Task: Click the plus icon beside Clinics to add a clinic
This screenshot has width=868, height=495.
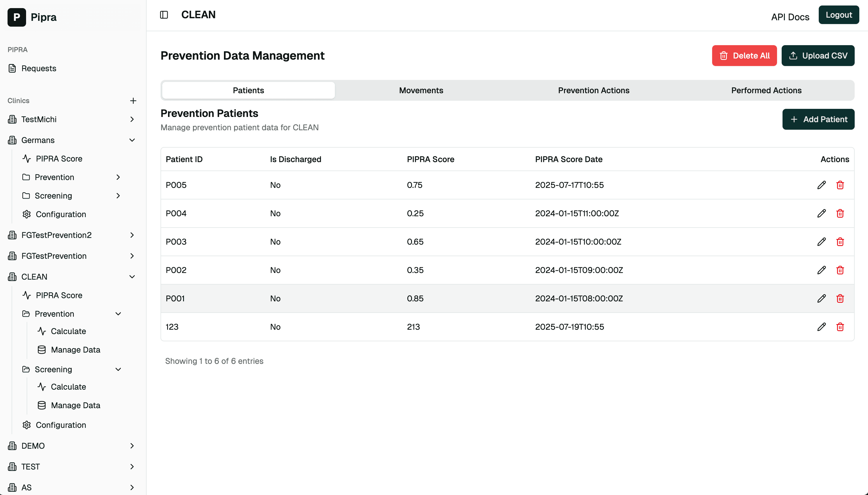Action: (x=133, y=101)
